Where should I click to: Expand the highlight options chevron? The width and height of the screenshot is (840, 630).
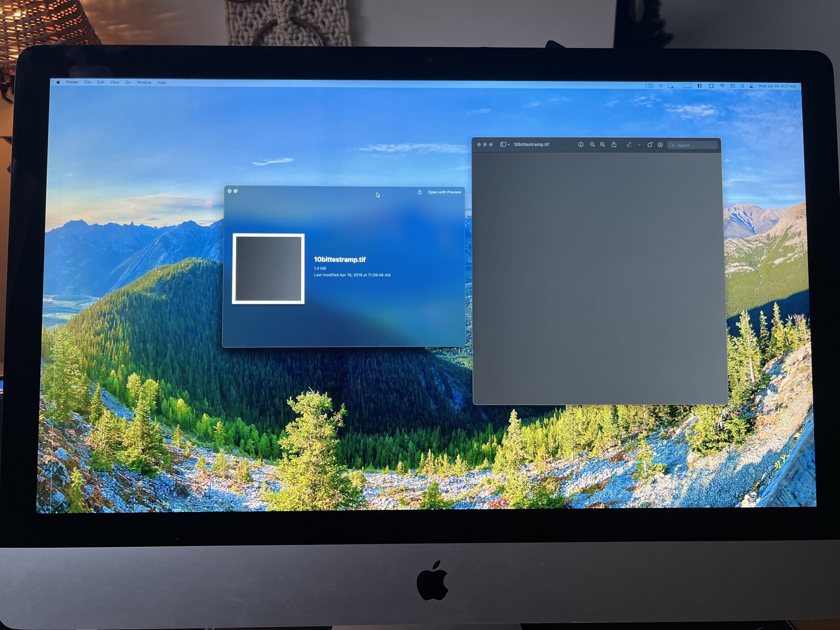pyautogui.click(x=639, y=145)
